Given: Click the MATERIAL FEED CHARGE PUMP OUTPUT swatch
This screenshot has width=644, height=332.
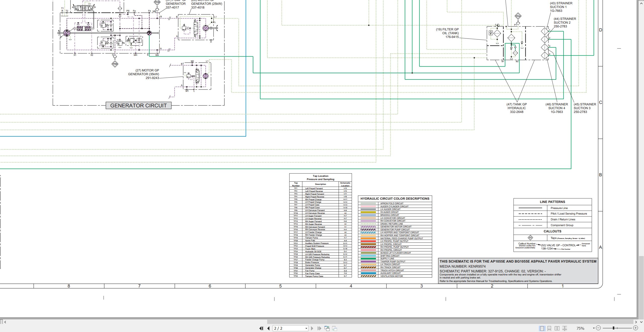Looking at the screenshot, I should click(368, 238).
